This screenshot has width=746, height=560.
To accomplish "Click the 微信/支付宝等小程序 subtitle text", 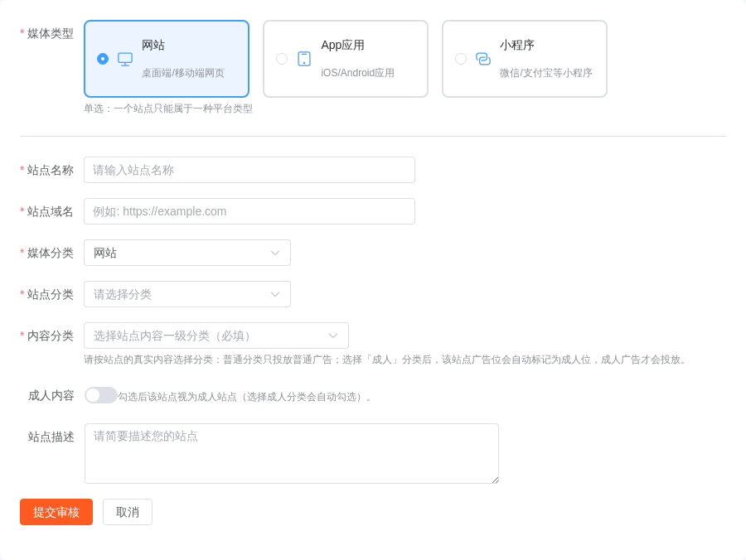I will 545,73.
